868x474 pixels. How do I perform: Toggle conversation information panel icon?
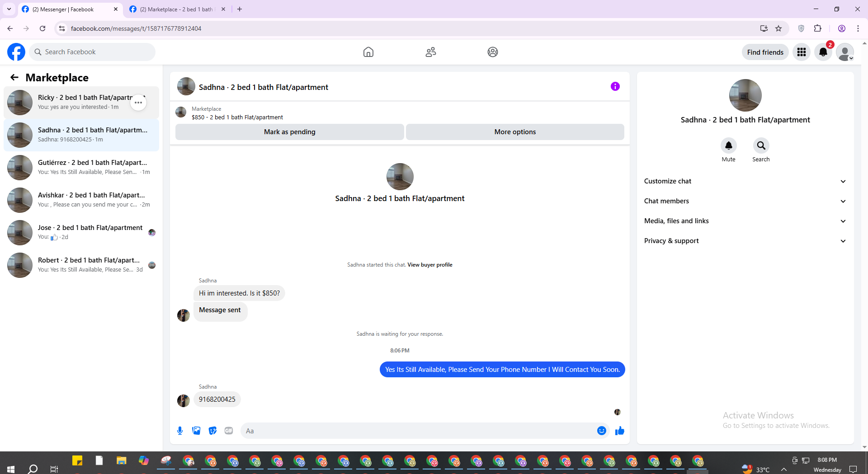click(x=615, y=86)
